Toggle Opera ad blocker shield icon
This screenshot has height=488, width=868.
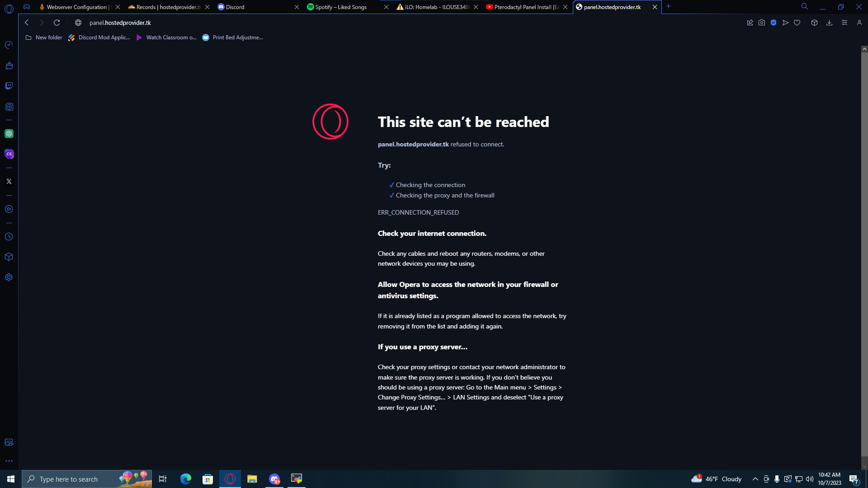pos(774,23)
